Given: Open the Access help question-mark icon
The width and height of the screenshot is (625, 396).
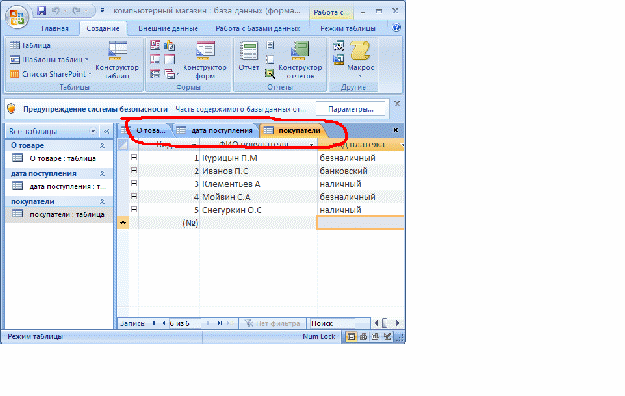Looking at the screenshot, I should (x=396, y=28).
